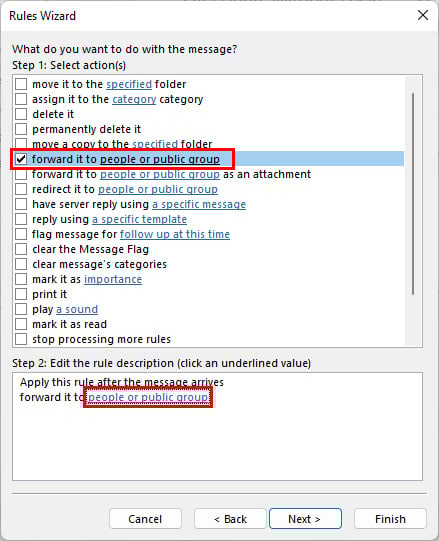
Task: Enable 'stop processing more rules' checkbox
Action: point(21,339)
